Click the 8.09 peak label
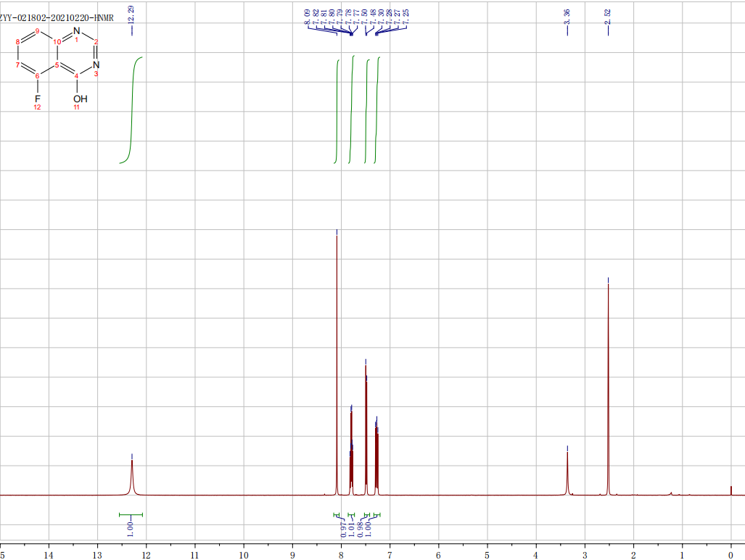Viewport: 745px width, 560px height. click(x=308, y=16)
